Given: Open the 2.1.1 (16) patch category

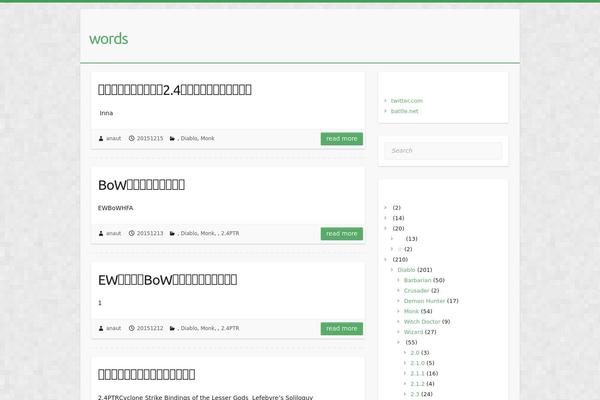Looking at the screenshot, I should tap(417, 373).
